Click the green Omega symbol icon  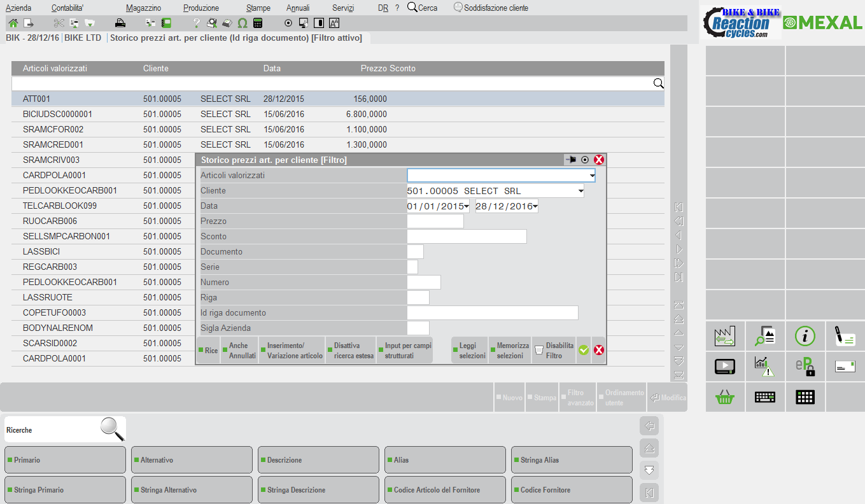(243, 24)
